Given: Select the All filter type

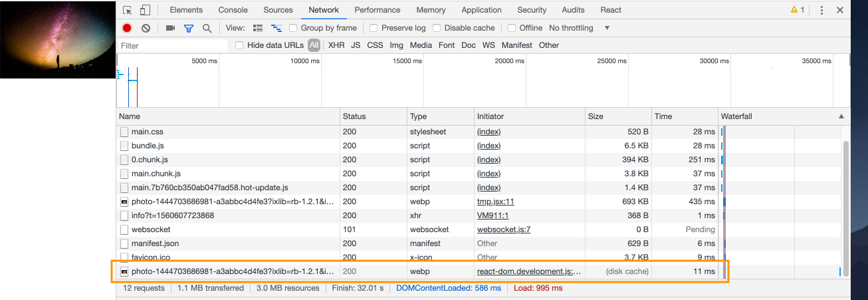Looking at the screenshot, I should (314, 45).
